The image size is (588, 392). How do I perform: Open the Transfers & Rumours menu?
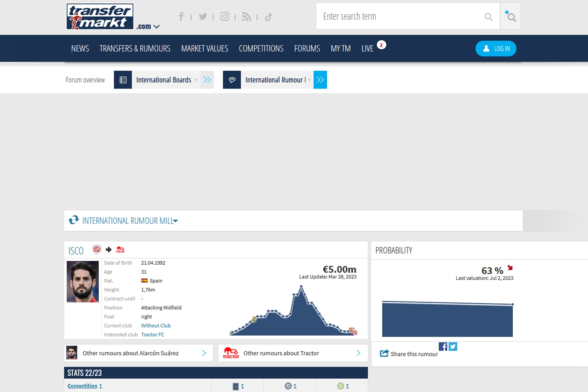[x=135, y=49]
